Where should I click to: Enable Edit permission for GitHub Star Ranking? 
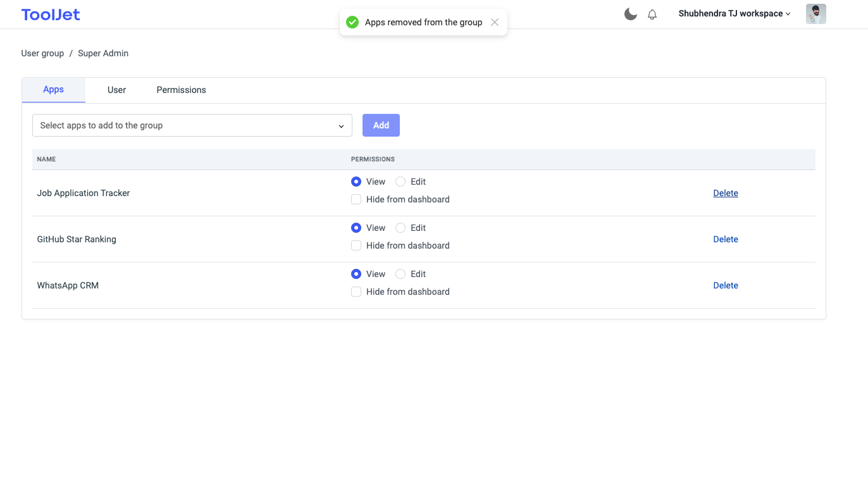[x=400, y=228]
